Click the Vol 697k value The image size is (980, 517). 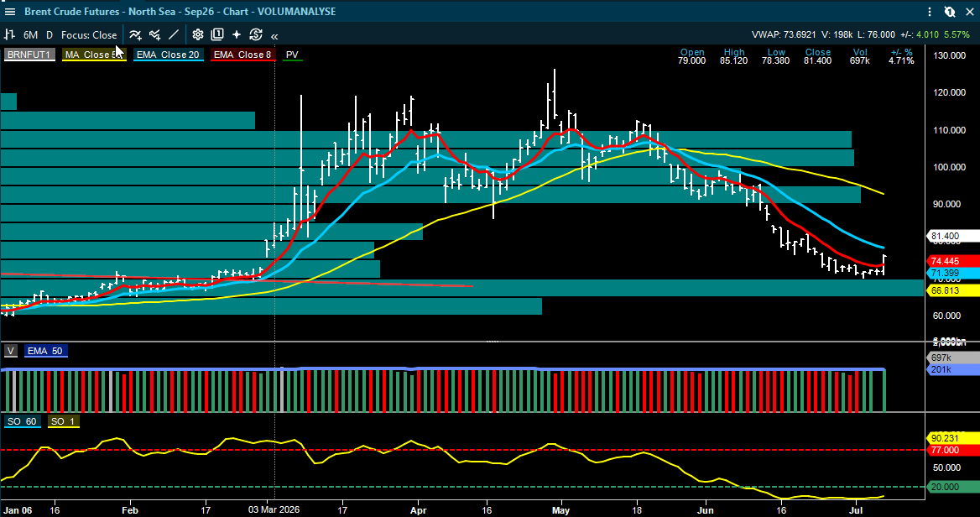coord(860,60)
